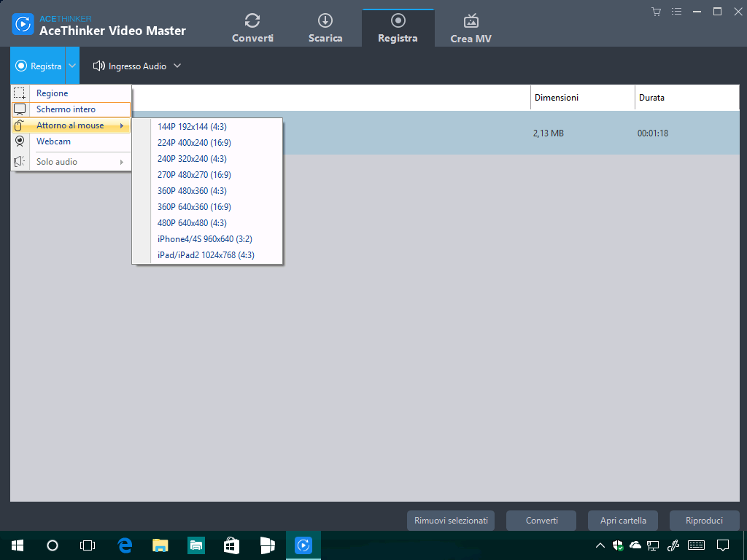This screenshot has width=747, height=560.
Task: Select 224P 400x240 (16:9) resolution
Action: click(x=207, y=143)
